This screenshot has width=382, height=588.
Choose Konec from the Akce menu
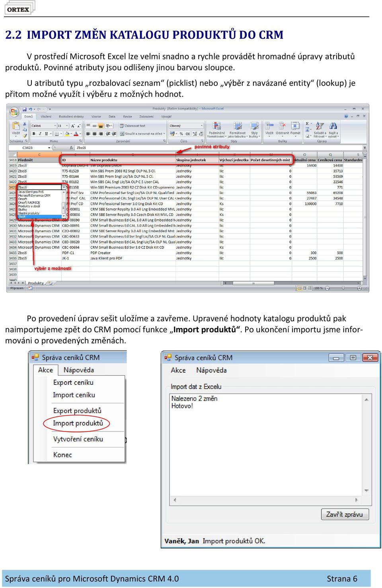(x=62, y=455)
